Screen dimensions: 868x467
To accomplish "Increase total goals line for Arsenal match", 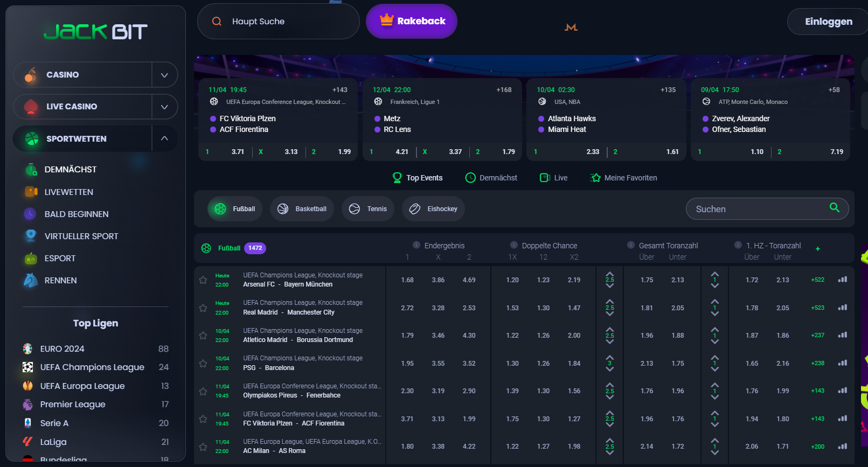I will click(x=610, y=274).
